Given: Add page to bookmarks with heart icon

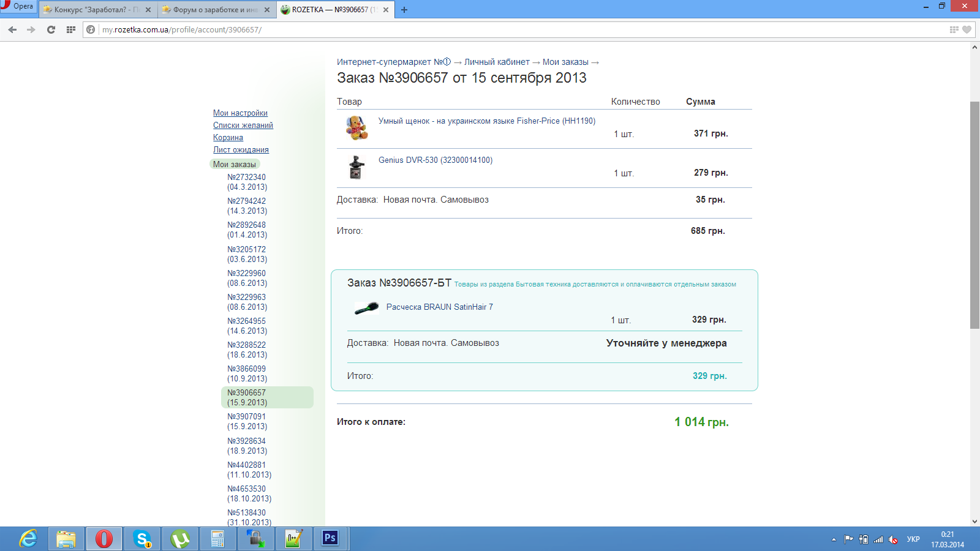Looking at the screenshot, I should [967, 29].
